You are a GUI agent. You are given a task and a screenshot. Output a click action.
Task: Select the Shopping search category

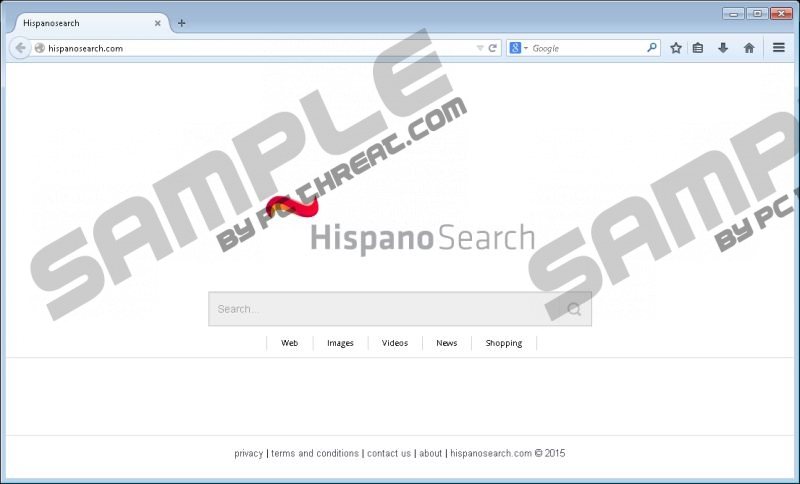point(504,343)
